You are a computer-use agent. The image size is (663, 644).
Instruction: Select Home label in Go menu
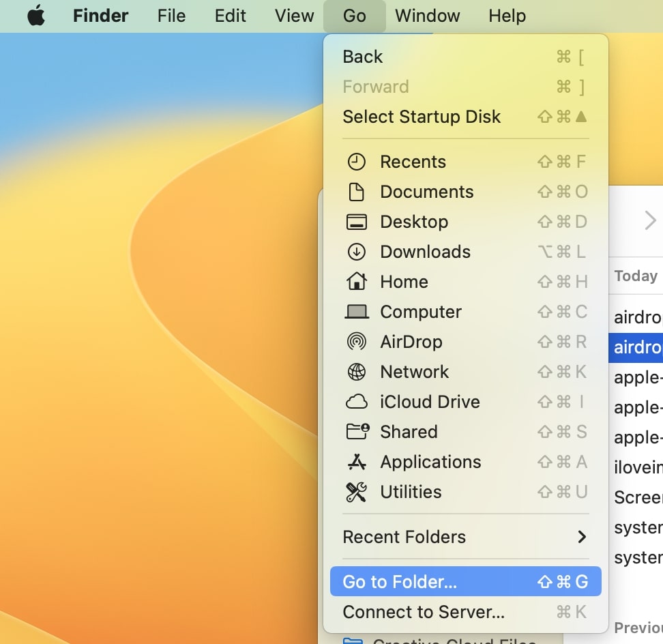pyautogui.click(x=404, y=282)
